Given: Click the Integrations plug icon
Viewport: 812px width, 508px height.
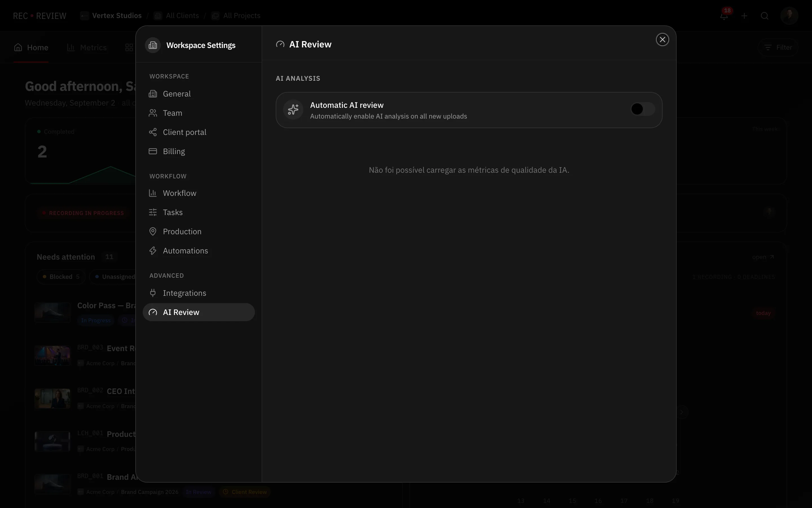Looking at the screenshot, I should click(x=153, y=293).
